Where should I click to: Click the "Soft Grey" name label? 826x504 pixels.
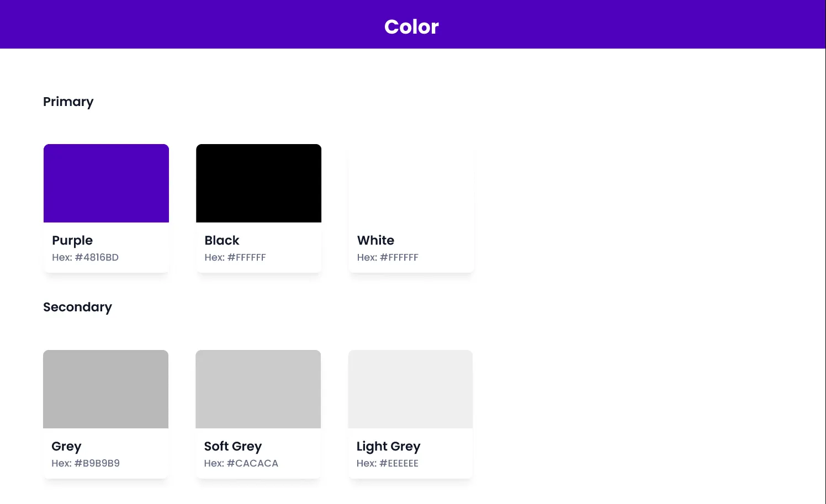click(233, 446)
